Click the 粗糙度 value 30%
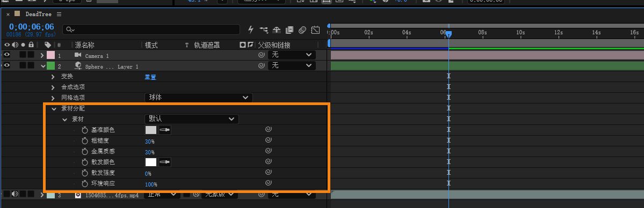644x208 pixels. point(149,142)
